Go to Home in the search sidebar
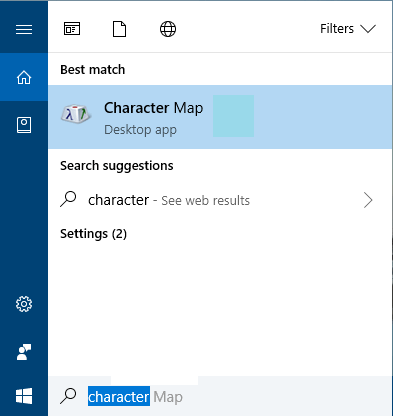This screenshot has width=393, height=416. point(24,77)
